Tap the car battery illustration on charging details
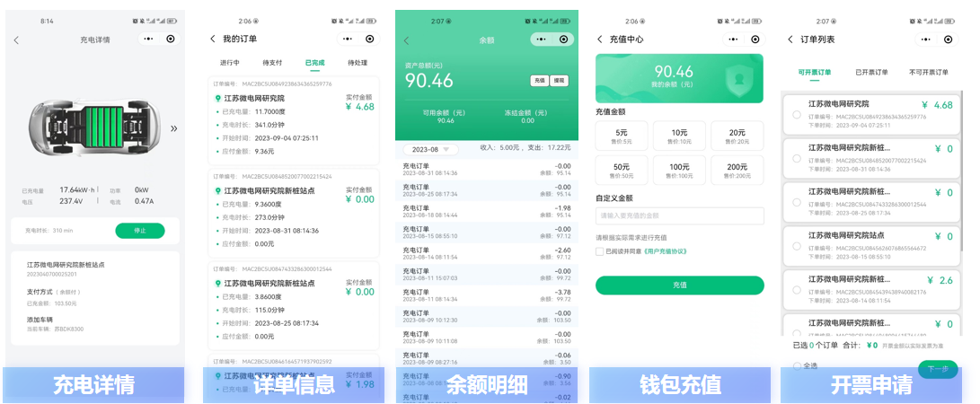The height and width of the screenshot is (404, 980). click(x=93, y=127)
